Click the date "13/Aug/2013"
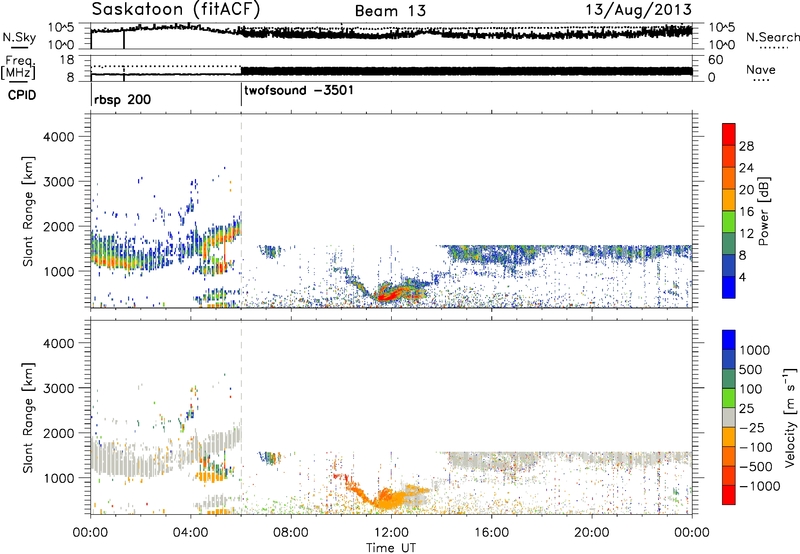Image resolution: width=800 pixels, height=554 pixels. [638, 10]
